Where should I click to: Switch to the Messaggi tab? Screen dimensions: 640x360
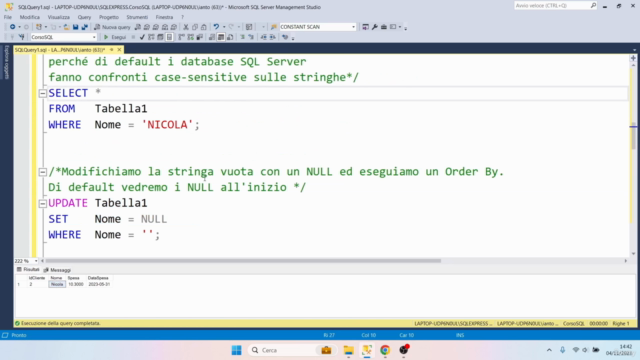click(58, 270)
